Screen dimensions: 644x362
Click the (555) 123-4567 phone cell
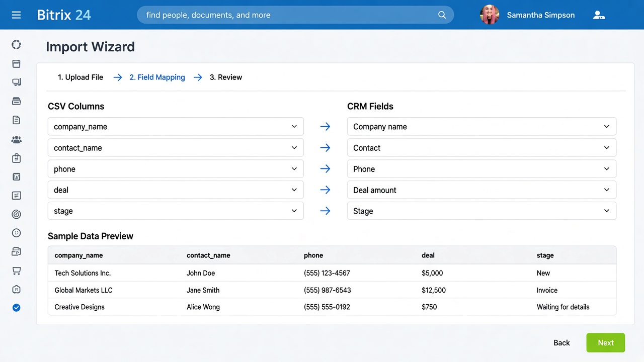(x=327, y=273)
